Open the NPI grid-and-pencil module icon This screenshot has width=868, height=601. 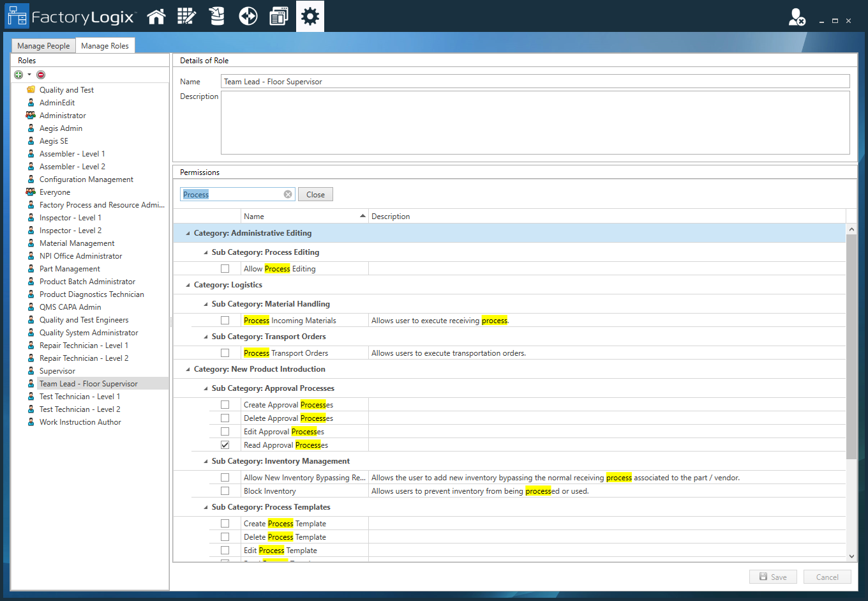tap(186, 16)
